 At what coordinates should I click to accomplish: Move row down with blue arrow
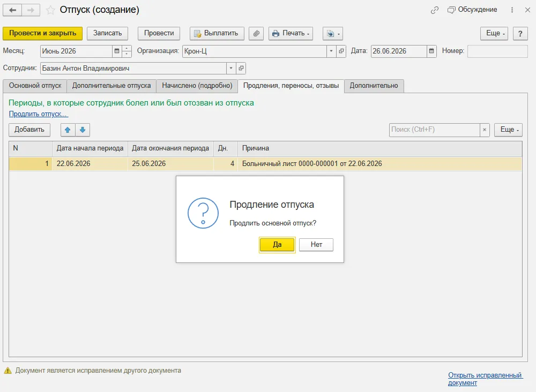point(83,130)
